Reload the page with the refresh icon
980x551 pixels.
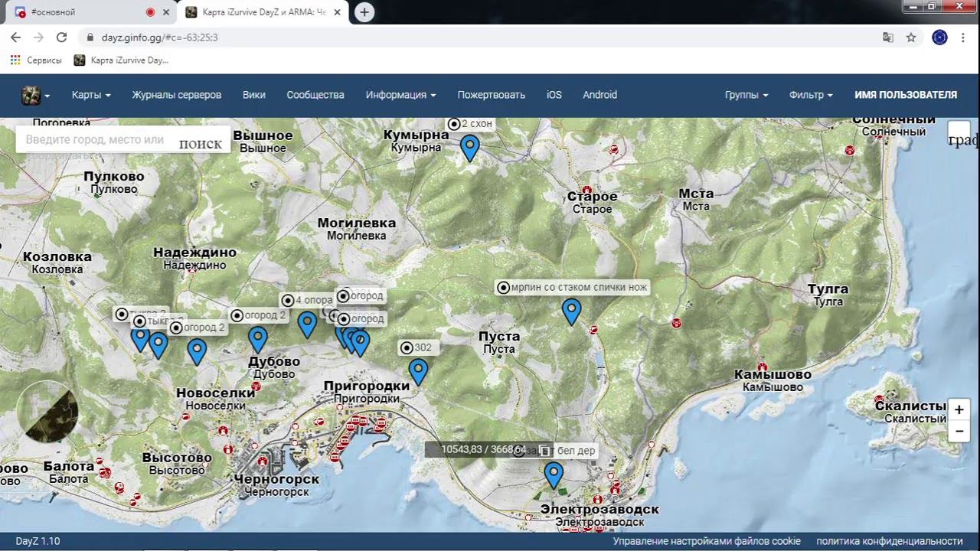pyautogui.click(x=62, y=37)
